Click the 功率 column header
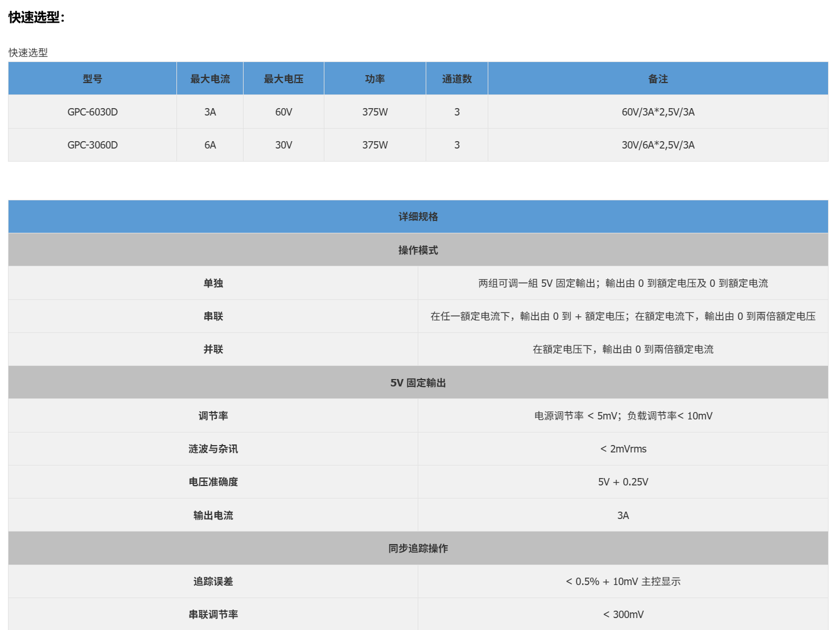Image resolution: width=840 pixels, height=630 pixels. [375, 79]
